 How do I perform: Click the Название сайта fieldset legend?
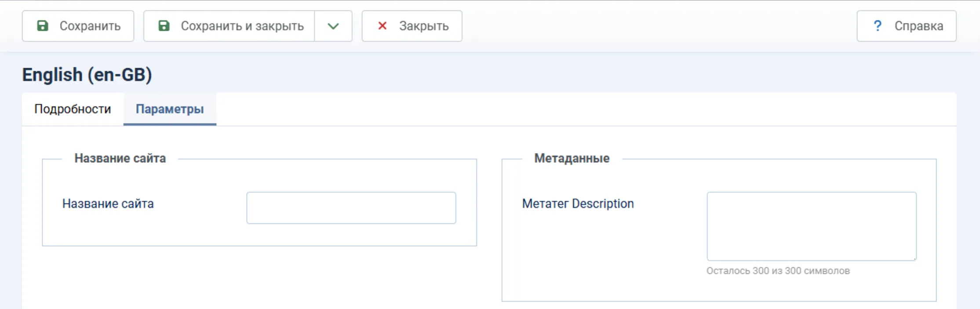click(120, 158)
